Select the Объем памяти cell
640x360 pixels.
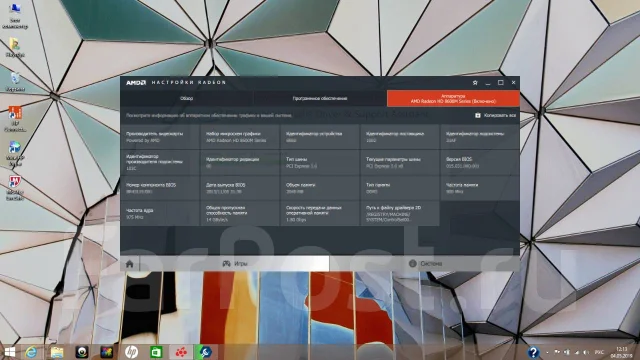tap(320, 188)
